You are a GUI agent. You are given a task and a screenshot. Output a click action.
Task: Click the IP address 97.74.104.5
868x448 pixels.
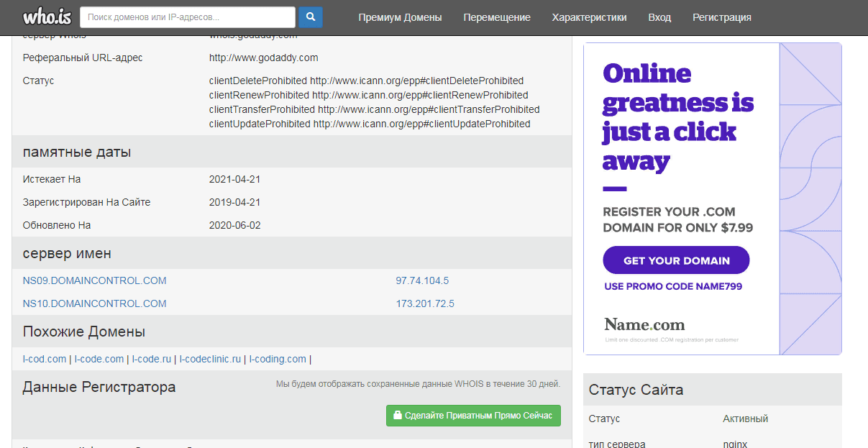point(422,280)
